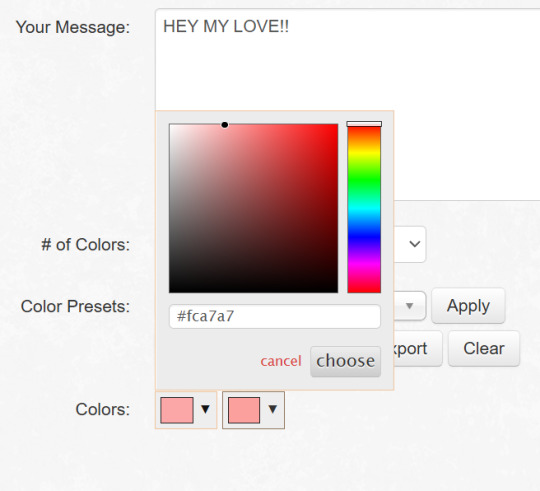Cancel the color picker

[281, 361]
